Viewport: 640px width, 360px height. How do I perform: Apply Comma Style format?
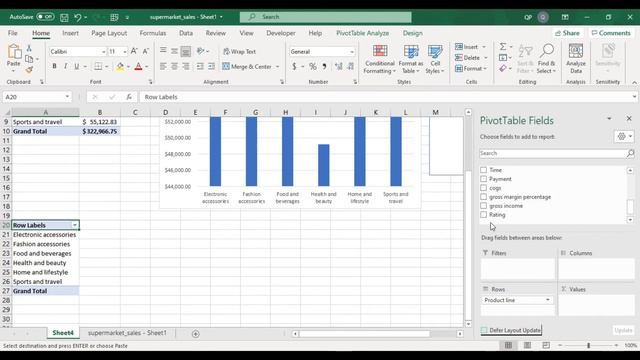point(324,66)
